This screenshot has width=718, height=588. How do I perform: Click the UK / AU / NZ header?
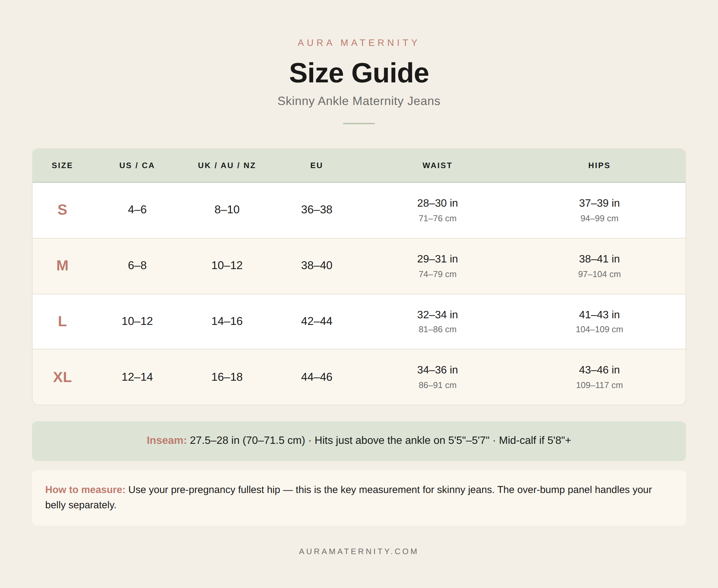tap(227, 165)
